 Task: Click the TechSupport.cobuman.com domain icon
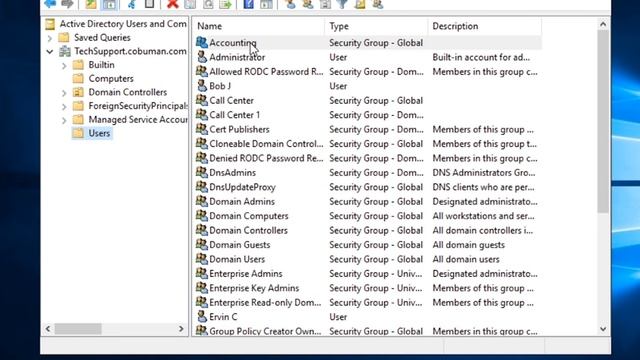[x=65, y=51]
